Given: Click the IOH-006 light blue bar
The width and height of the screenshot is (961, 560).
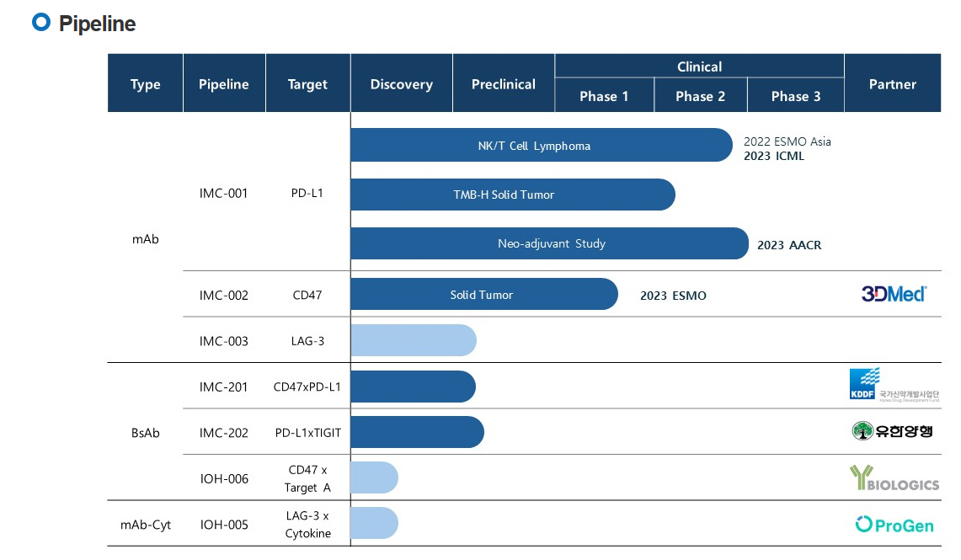Looking at the screenshot, I should pos(375,478).
